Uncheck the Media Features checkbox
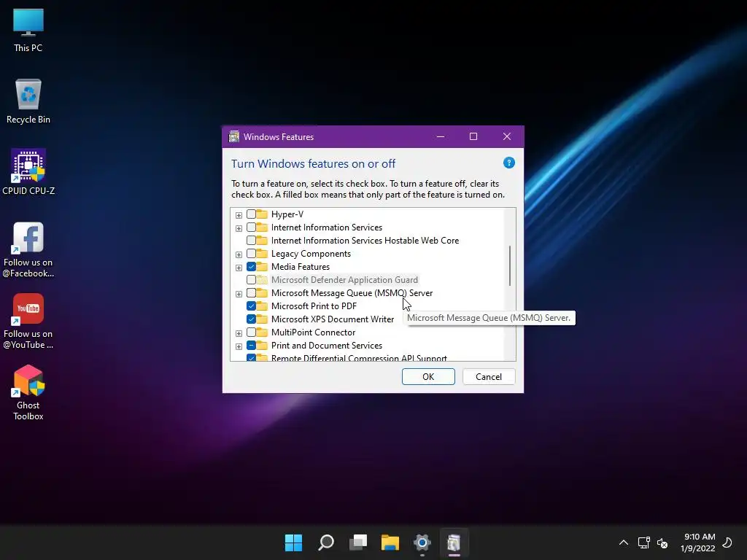Screen dimensions: 747x560 (251, 267)
